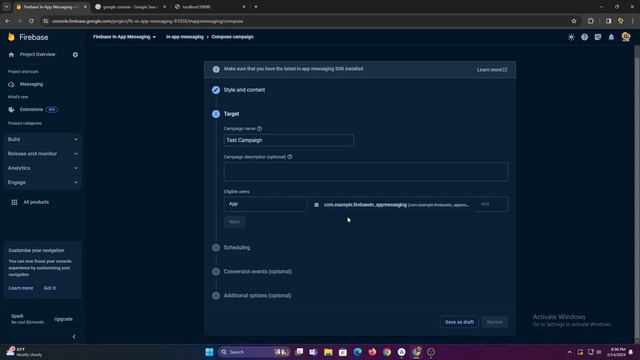This screenshot has width=640, height=360.
Task: Follow Learn more in navigation tip
Action: (x=21, y=288)
